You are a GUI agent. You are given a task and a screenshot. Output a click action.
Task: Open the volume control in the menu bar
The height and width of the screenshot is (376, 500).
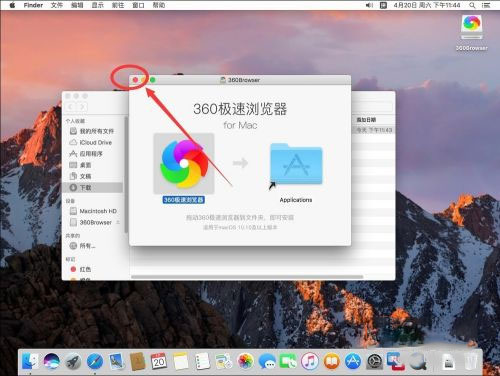coord(369,5)
